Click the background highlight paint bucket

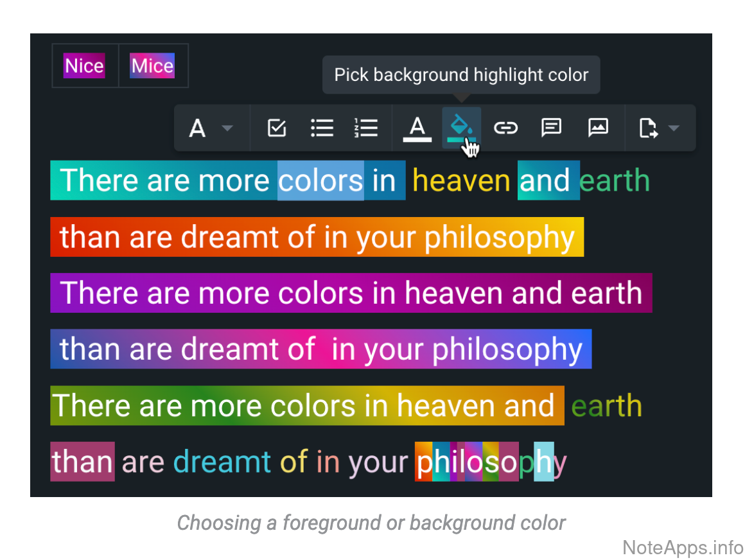[x=461, y=127]
